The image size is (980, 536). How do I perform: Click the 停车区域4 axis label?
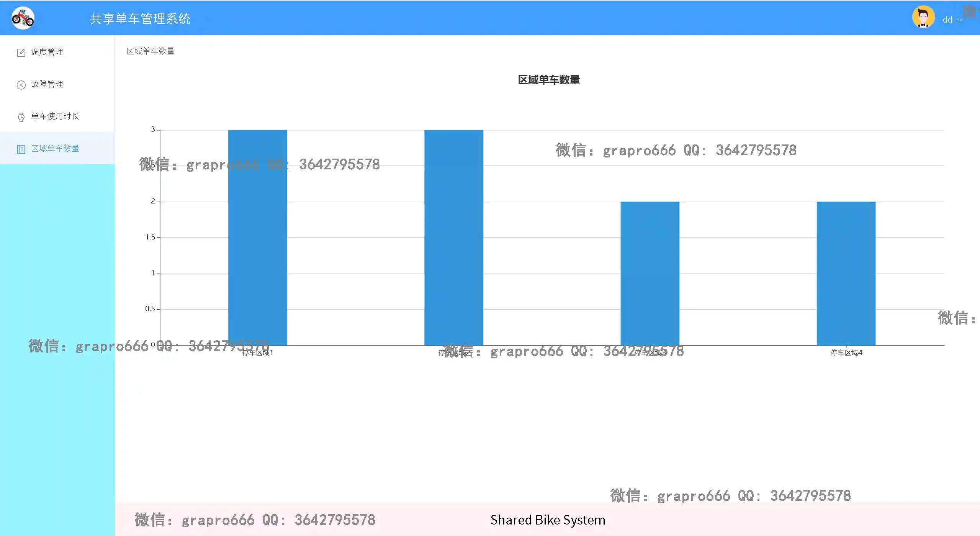[x=846, y=353]
